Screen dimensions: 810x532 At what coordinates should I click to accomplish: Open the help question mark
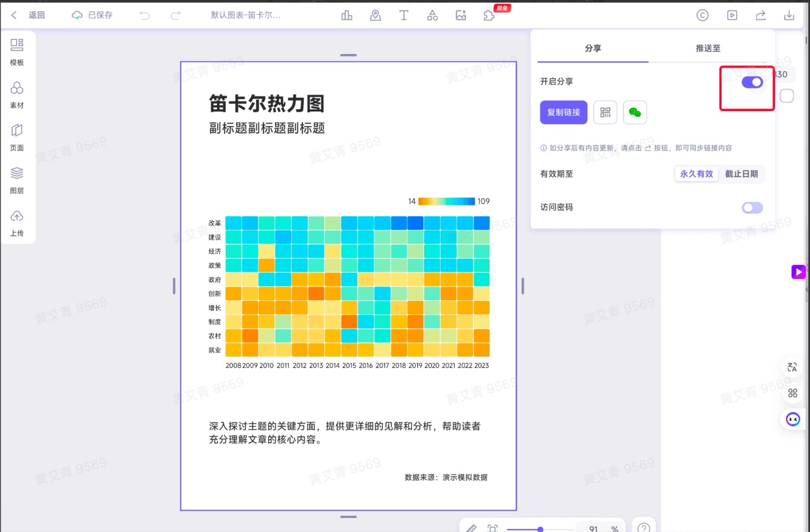644,527
